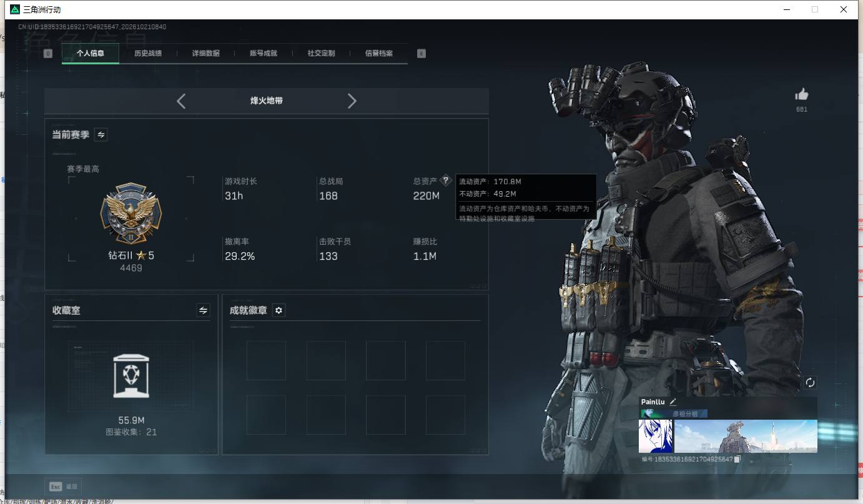Click the Esc 返回 back button

[63, 487]
